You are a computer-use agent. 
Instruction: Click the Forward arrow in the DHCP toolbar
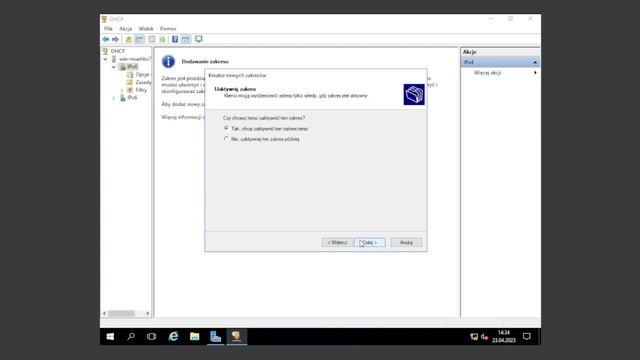[x=116, y=39]
